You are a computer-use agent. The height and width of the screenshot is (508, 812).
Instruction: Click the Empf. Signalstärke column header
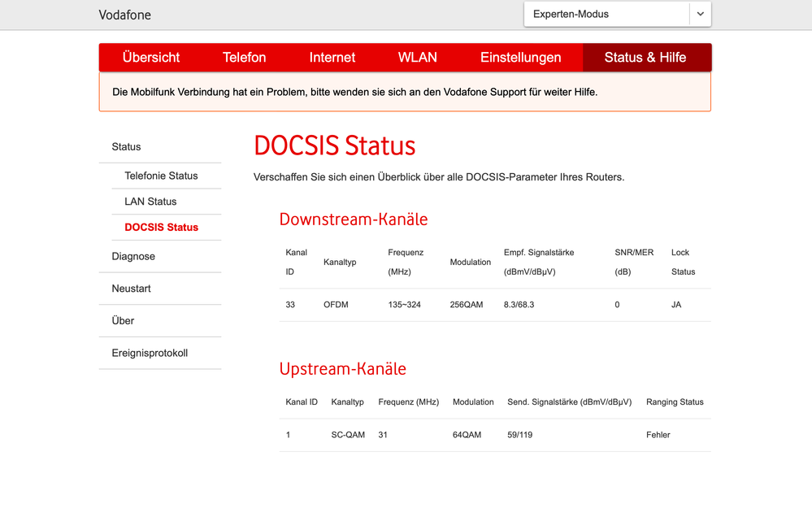pyautogui.click(x=539, y=262)
